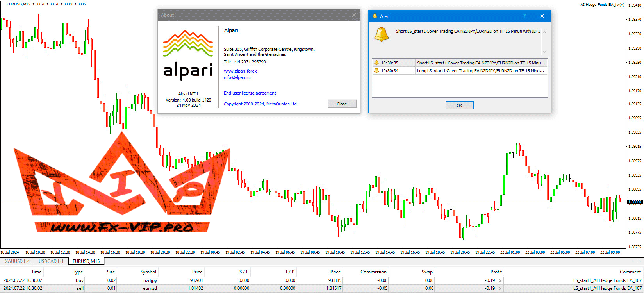Click bell icon of 10:30:35 alert row
Image resolution: width=644 pixels, height=293 pixels.
coord(376,63)
